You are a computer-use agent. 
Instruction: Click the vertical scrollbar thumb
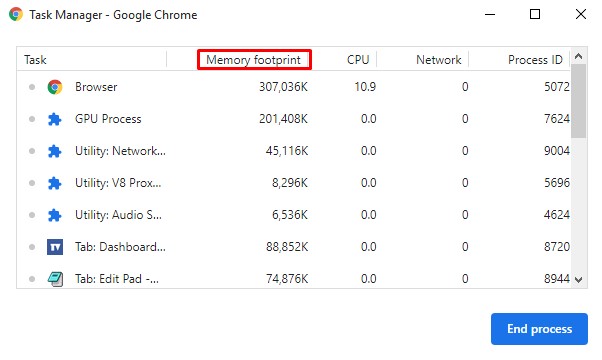point(579,101)
